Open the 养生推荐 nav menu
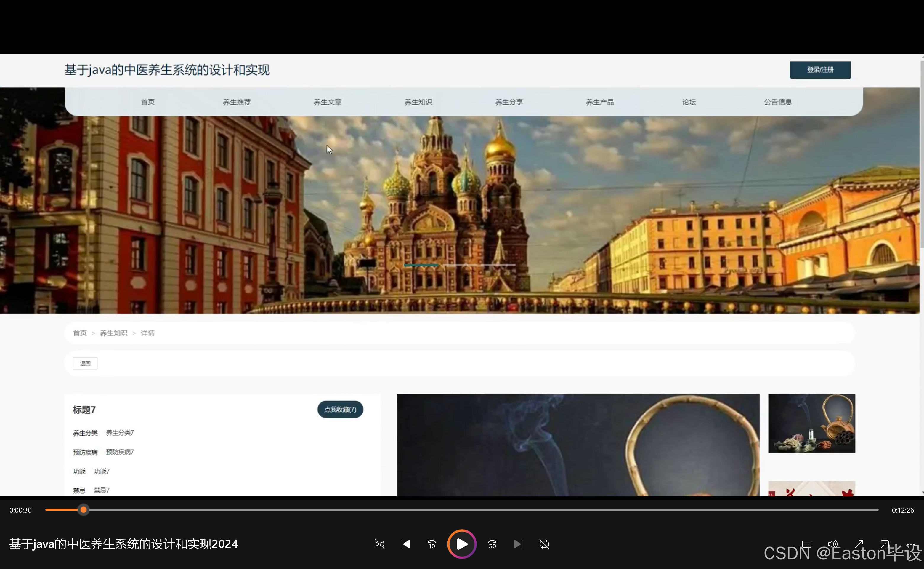 [x=237, y=102]
